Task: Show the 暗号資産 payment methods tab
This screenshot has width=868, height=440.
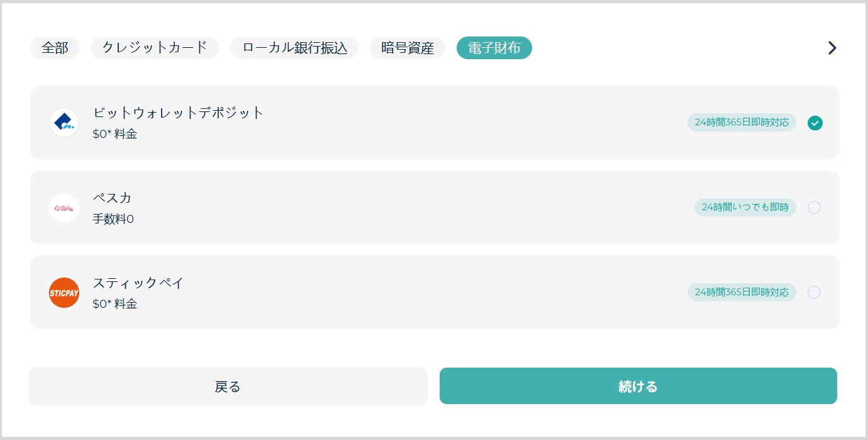Action: 408,48
